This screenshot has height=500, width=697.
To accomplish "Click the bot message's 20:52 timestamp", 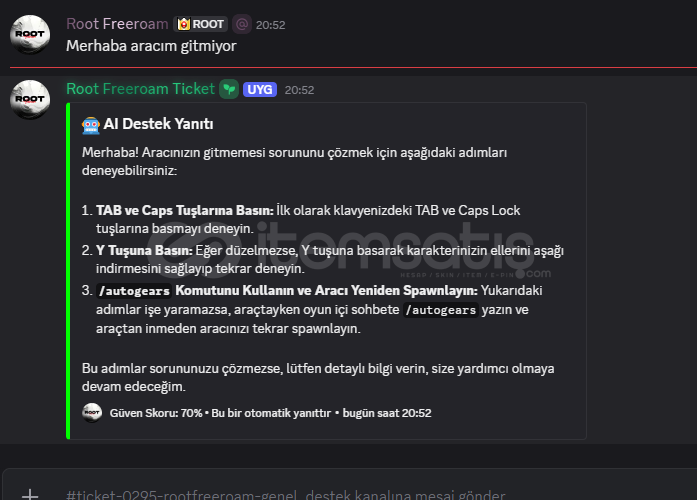I will click(x=299, y=89).
